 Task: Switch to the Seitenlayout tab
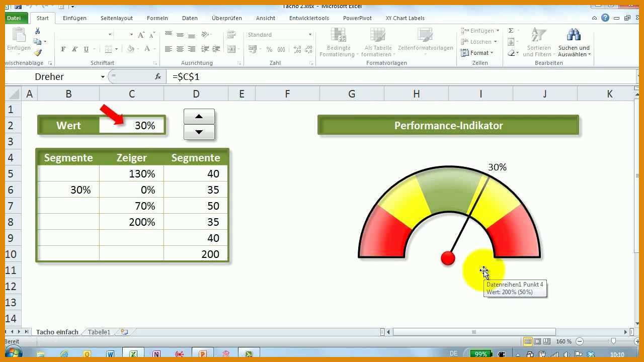[x=117, y=18]
